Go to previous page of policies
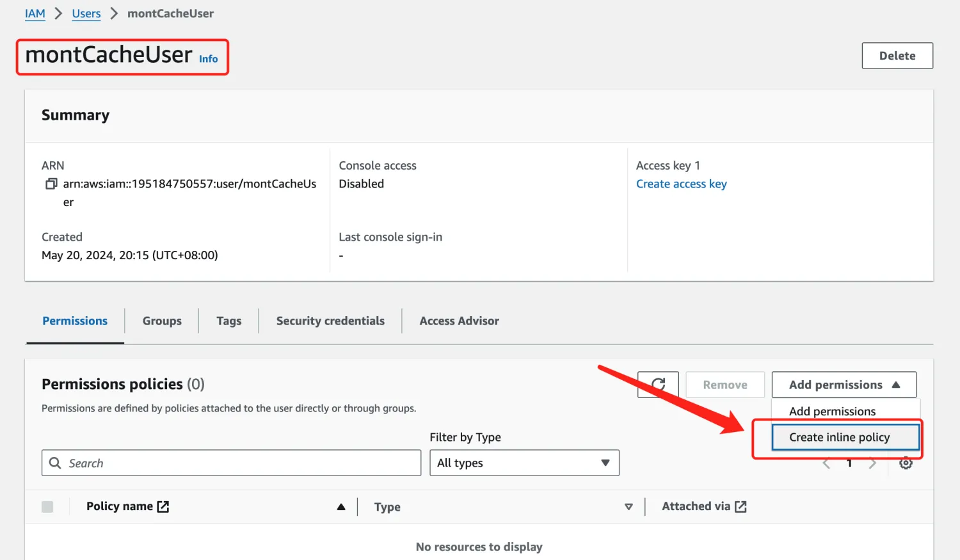Image resolution: width=960 pixels, height=560 pixels. 826,463
